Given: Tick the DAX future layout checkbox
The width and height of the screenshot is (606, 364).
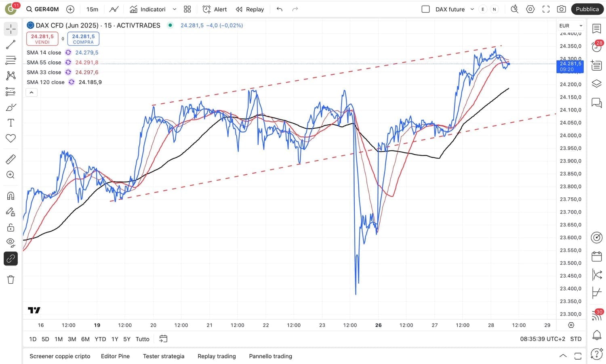Looking at the screenshot, I should click(425, 9).
